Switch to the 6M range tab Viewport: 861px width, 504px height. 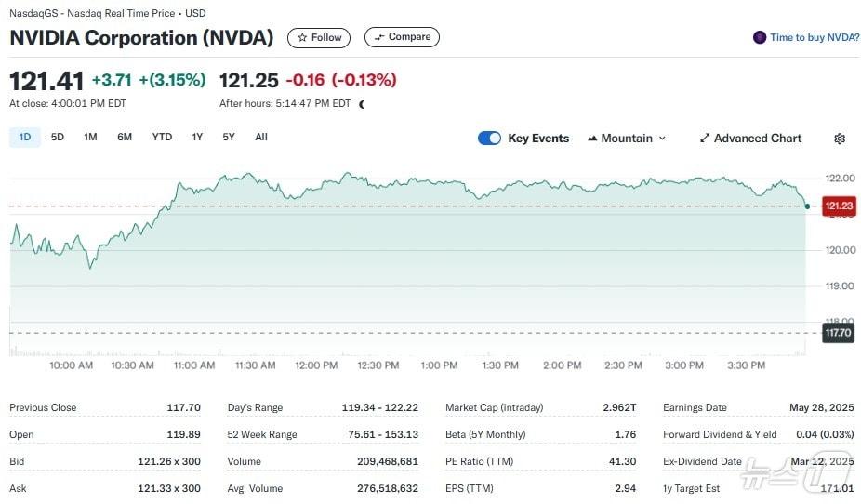[125, 138]
